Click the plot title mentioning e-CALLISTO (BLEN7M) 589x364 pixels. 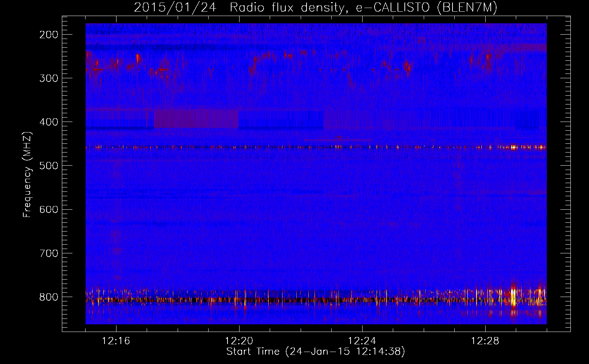tap(316, 7)
